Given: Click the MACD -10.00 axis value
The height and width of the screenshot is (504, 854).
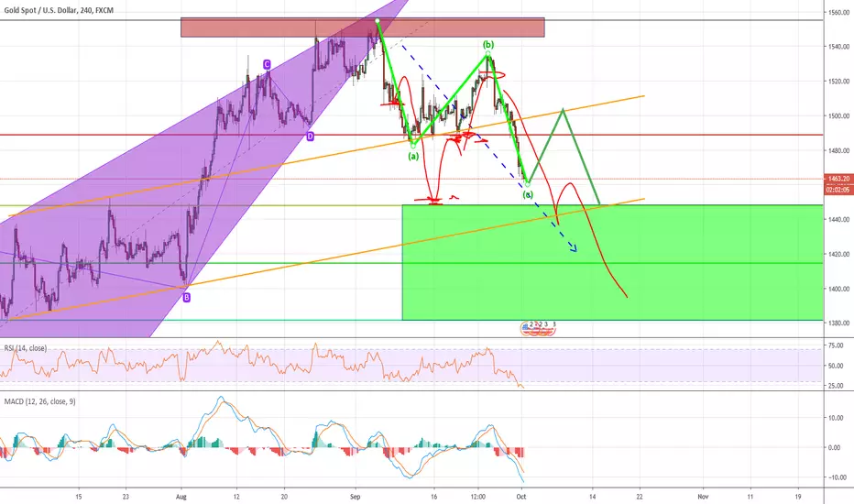Looking at the screenshot, I should [837, 477].
